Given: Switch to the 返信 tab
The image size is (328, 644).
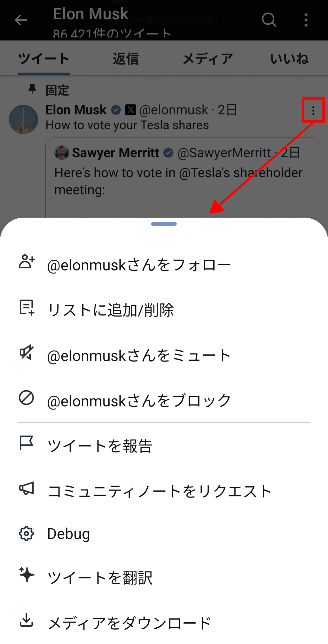Looking at the screenshot, I should pyautogui.click(x=126, y=59).
